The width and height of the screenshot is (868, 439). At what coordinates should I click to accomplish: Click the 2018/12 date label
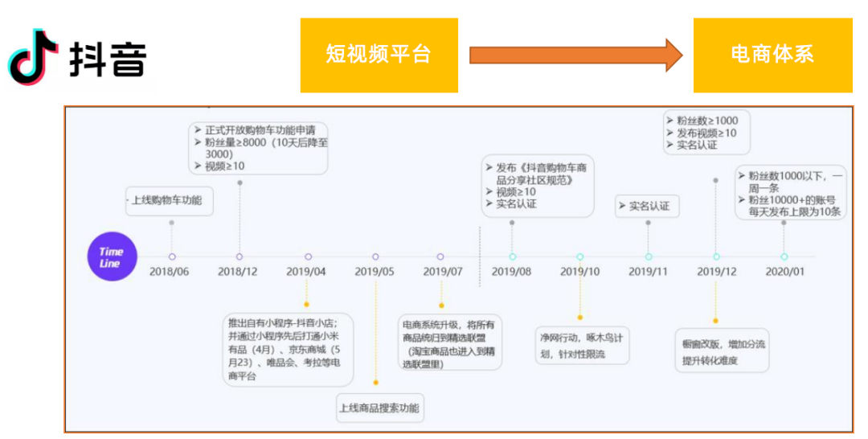[x=237, y=272]
